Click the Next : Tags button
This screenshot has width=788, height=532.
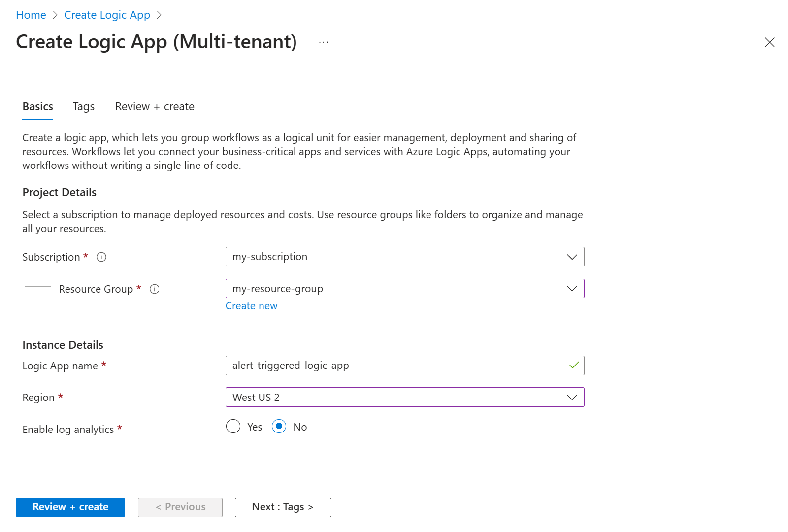pyautogui.click(x=283, y=507)
